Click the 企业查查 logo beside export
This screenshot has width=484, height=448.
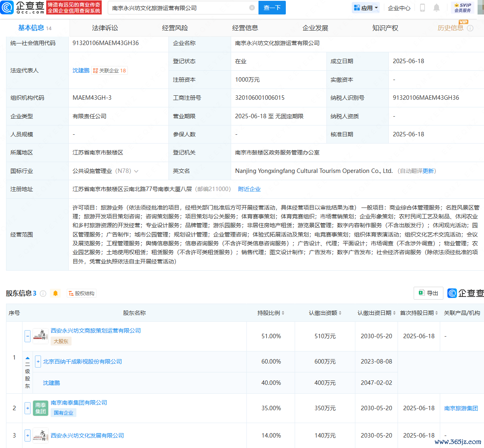click(x=466, y=293)
